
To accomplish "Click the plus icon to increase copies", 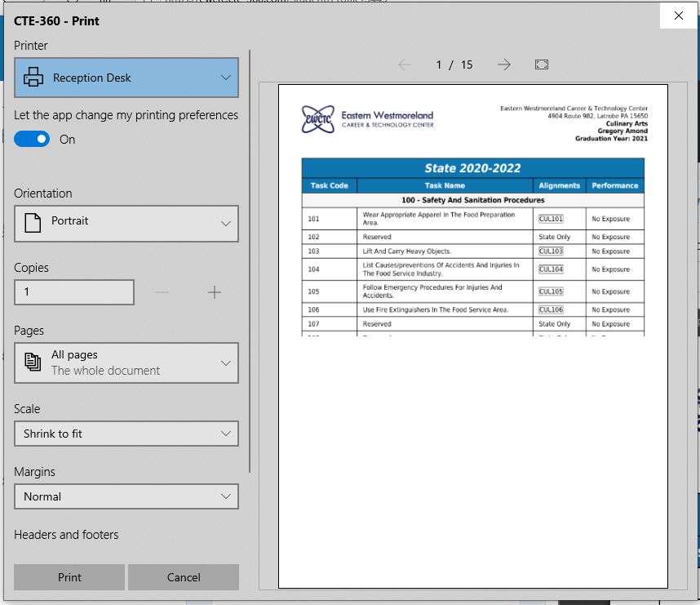I will coord(215,292).
